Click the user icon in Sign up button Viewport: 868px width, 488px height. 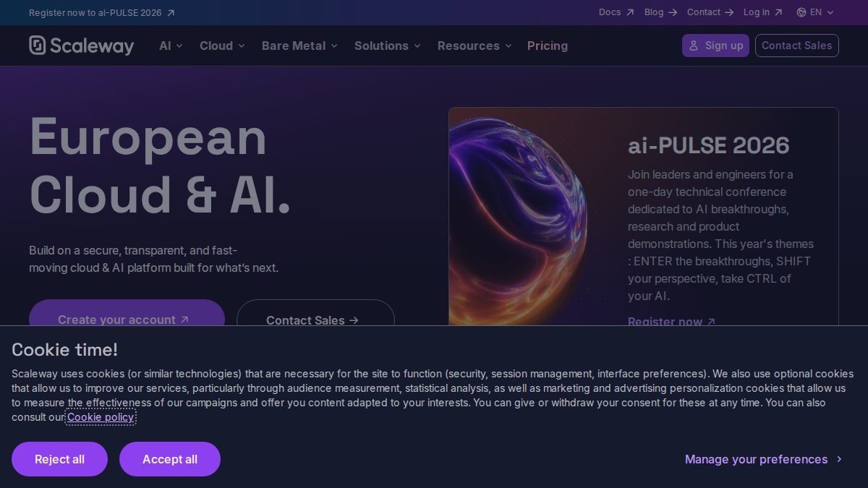tap(694, 46)
